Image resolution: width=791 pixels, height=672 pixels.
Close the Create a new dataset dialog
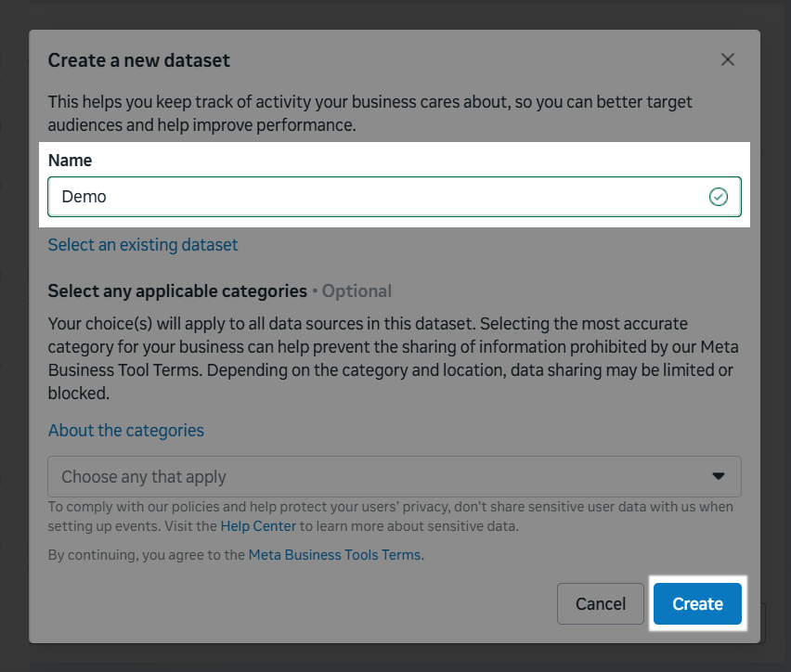pos(728,59)
